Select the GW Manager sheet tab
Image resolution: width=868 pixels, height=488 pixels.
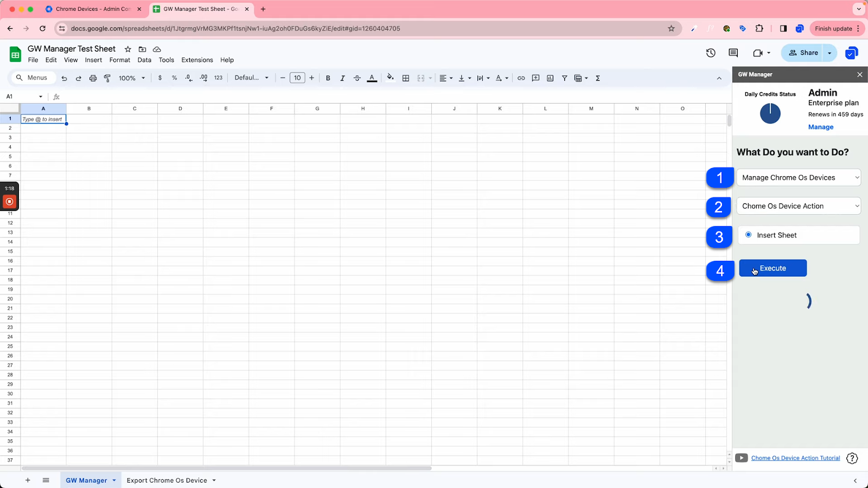pos(91,480)
